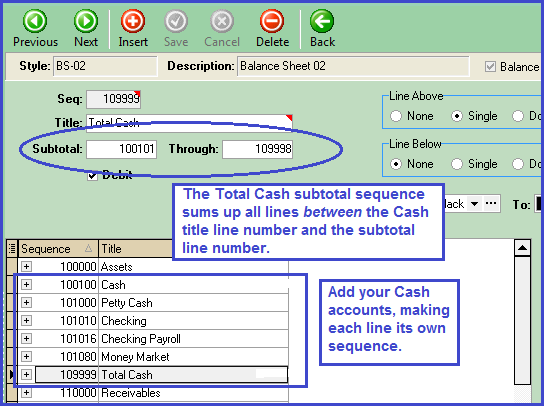Click the To color swatch
Image resolution: width=544 pixels, height=406 pixels.
pos(539,204)
